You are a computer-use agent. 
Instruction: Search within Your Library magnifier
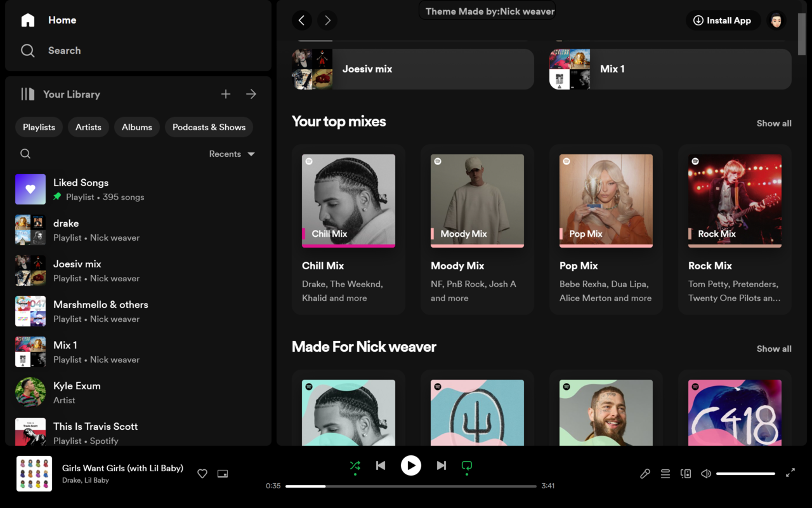25,154
